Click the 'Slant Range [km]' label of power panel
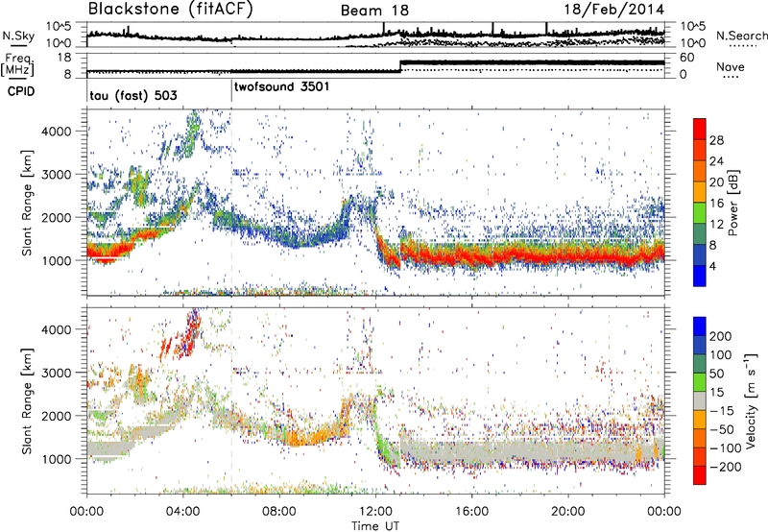This screenshot has width=768, height=532. pyautogui.click(x=27, y=203)
